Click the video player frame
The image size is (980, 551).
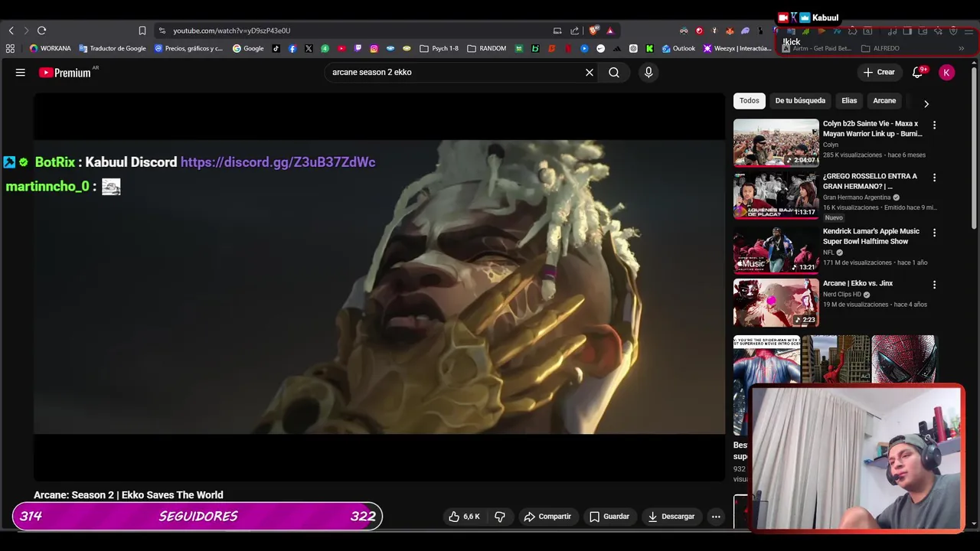[379, 287]
